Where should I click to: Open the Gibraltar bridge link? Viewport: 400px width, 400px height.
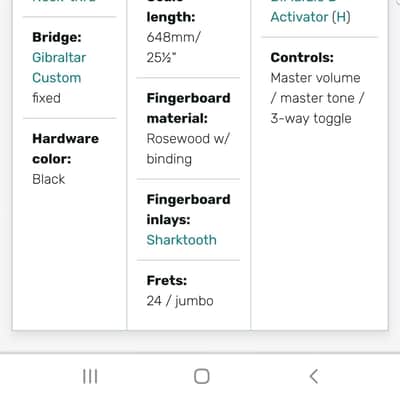59,58
